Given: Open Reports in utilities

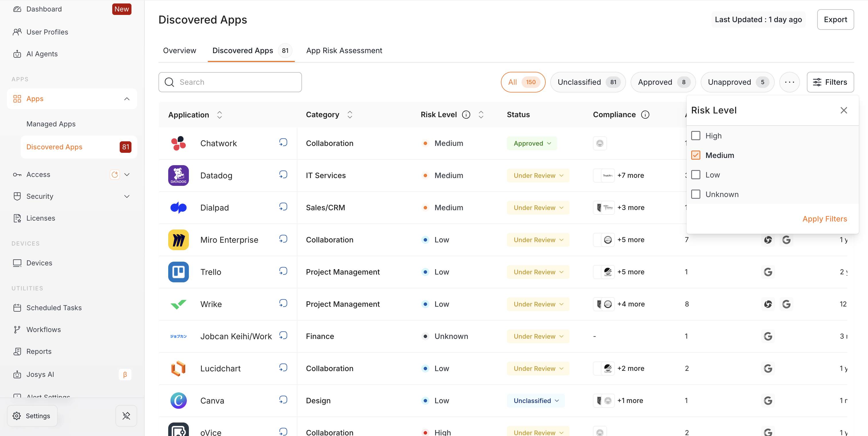Looking at the screenshot, I should tap(39, 351).
